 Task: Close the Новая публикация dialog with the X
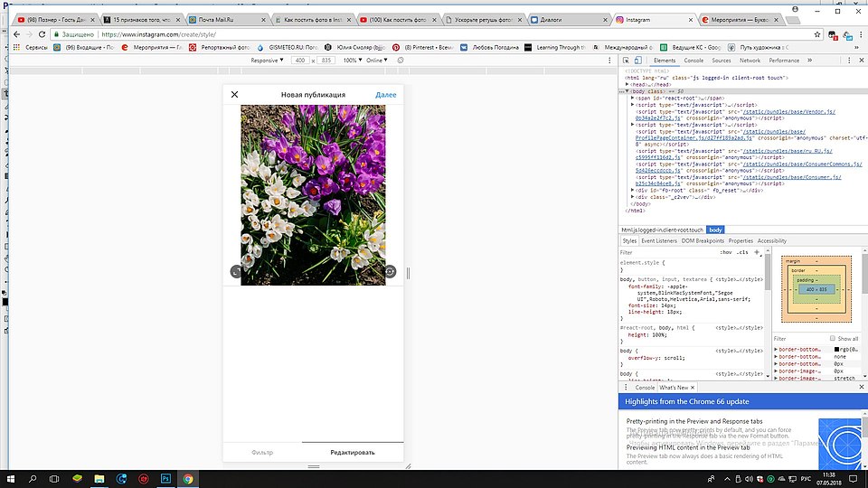[234, 94]
